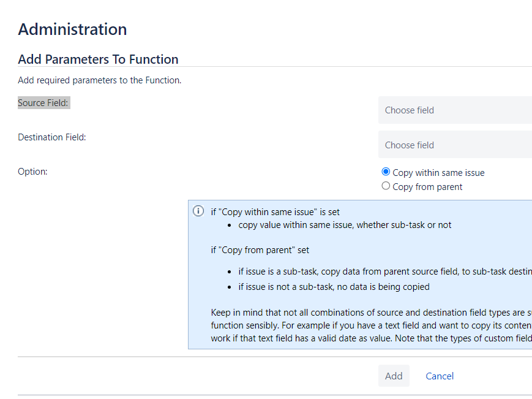Open the Source Field "Choose field" dropdown

(x=454, y=110)
